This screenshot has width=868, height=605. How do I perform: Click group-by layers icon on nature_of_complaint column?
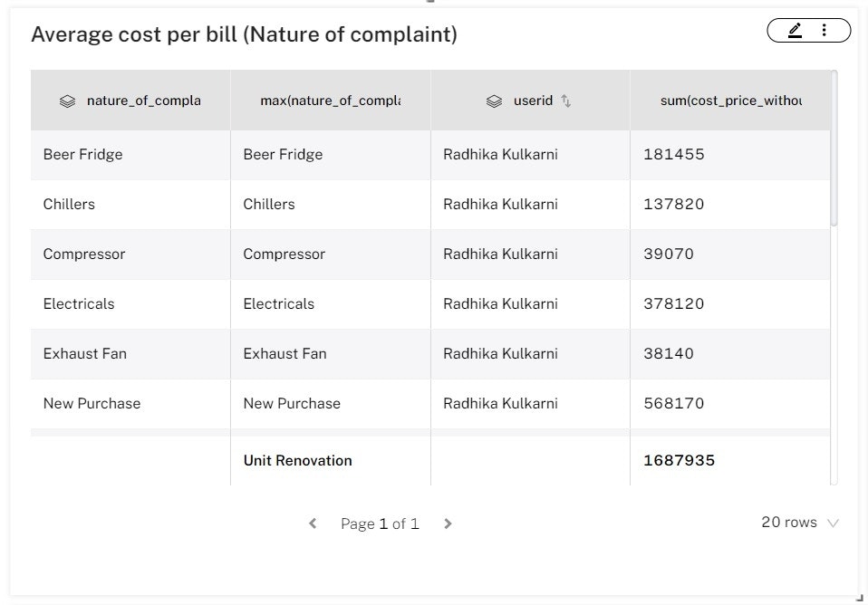click(x=67, y=101)
